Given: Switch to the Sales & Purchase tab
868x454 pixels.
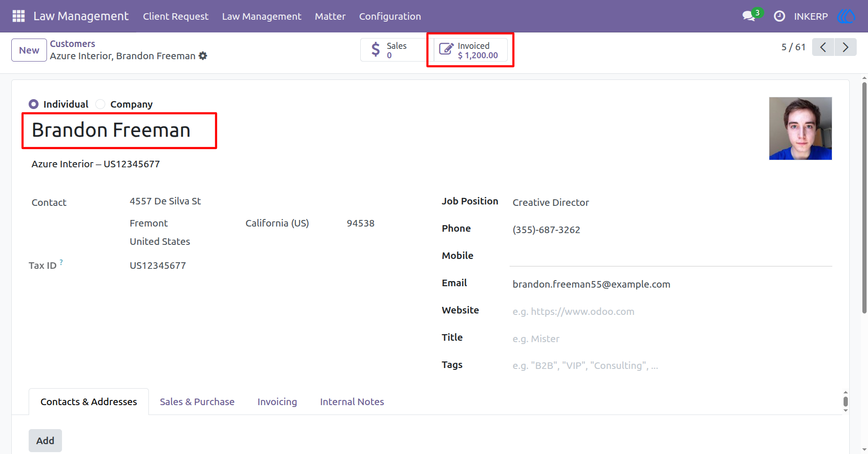Looking at the screenshot, I should point(197,402).
